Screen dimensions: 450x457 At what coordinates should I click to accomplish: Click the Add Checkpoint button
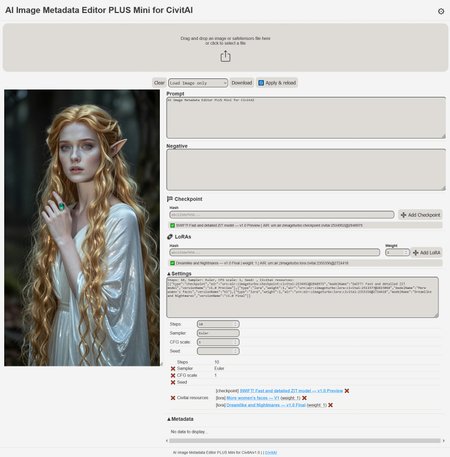pyautogui.click(x=420, y=215)
